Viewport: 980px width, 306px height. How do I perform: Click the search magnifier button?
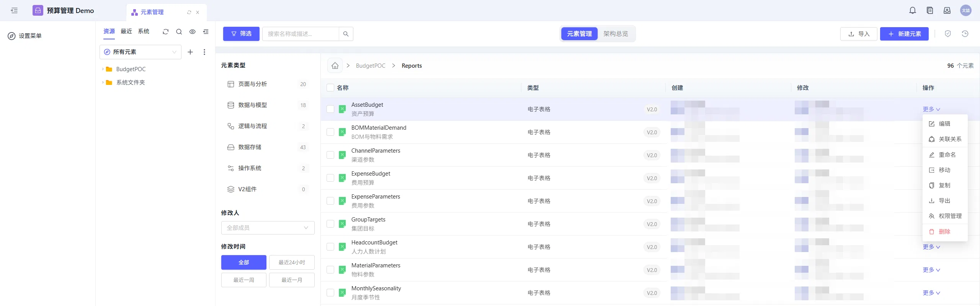point(346,34)
